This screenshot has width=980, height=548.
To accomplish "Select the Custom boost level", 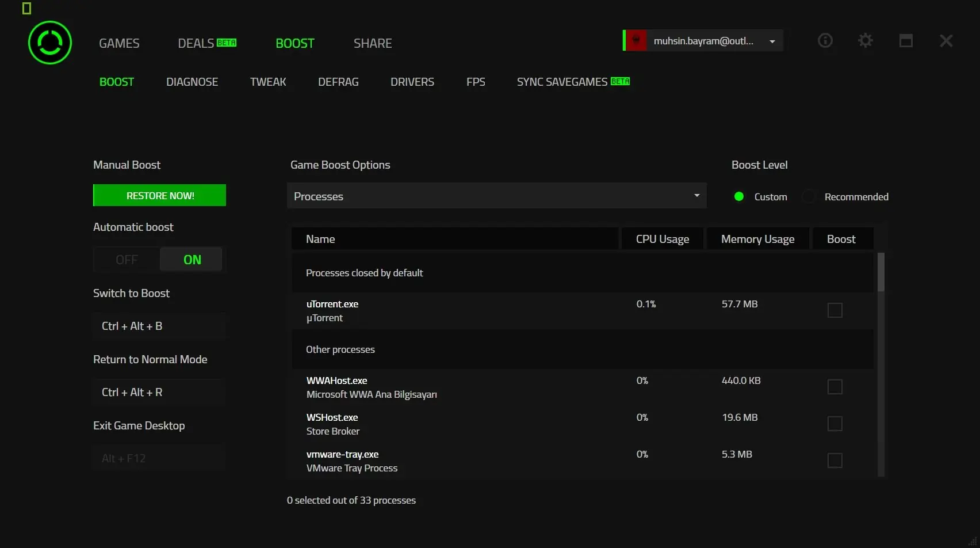I will [760, 197].
